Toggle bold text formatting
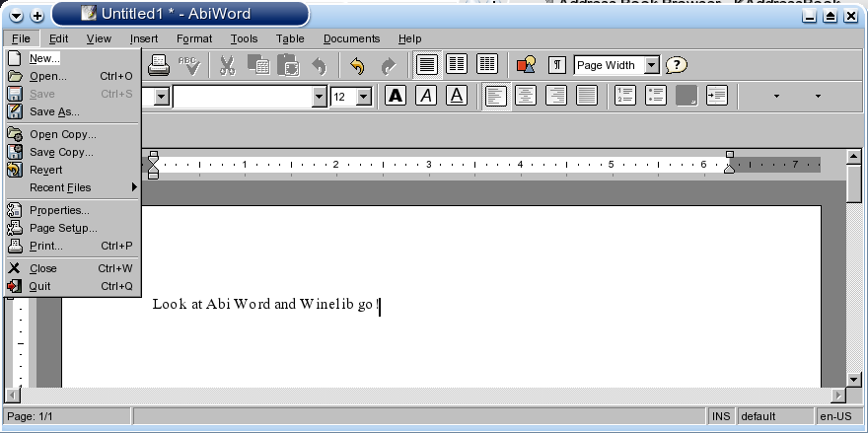Screen dimensions: 868x433 (x=396, y=96)
